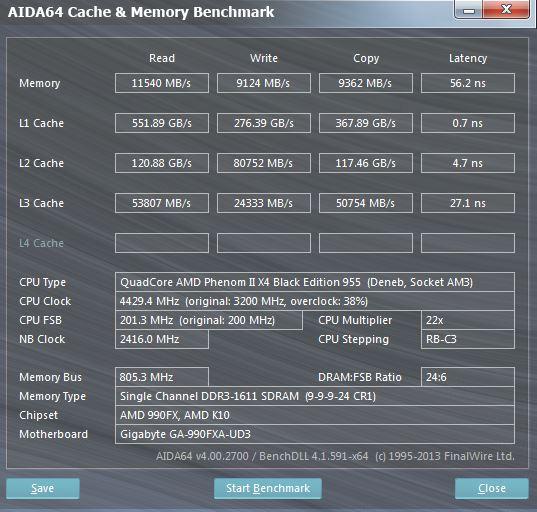
Task: Click L1 Cache Copy value 367.89 GB/s
Action: click(x=366, y=123)
